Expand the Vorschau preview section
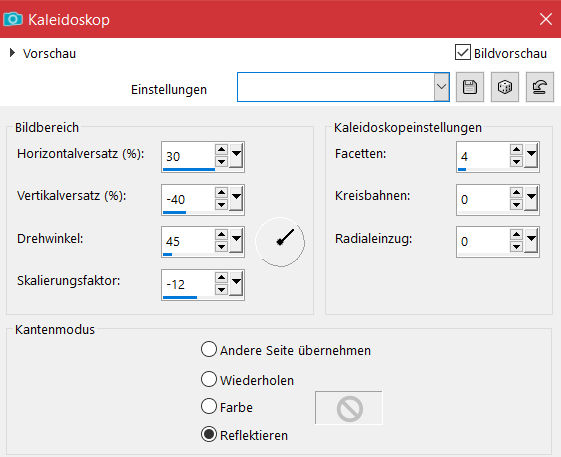This screenshot has width=561, height=457. [x=13, y=53]
